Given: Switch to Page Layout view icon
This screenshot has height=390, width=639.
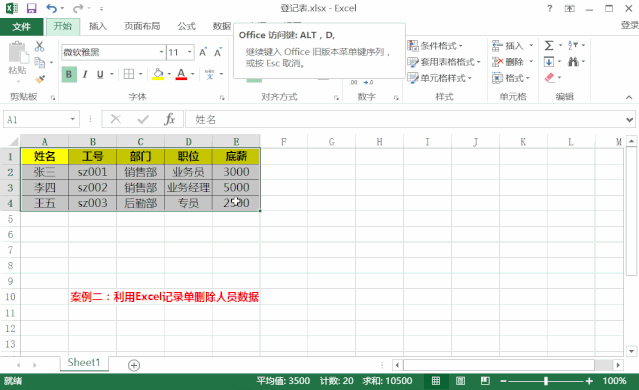Looking at the screenshot, I should (x=460, y=381).
